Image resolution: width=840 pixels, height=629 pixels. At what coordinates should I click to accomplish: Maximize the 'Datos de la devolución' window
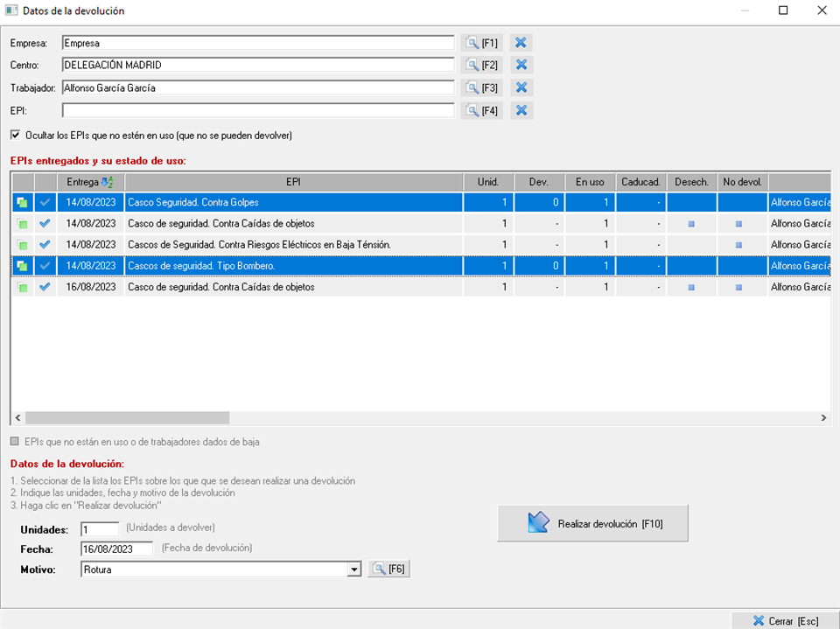[782, 10]
